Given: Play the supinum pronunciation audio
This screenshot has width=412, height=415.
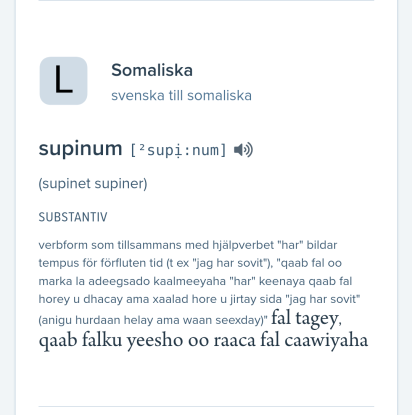Looking at the screenshot, I should pos(243,150).
